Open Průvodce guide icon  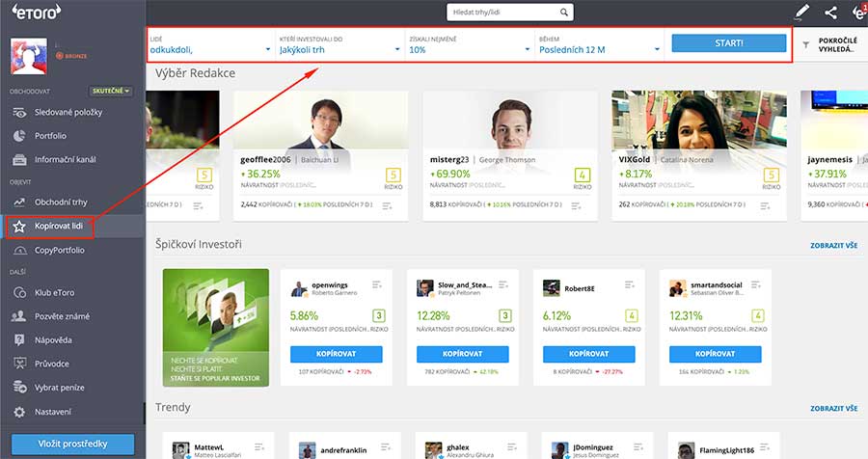pos(19,364)
